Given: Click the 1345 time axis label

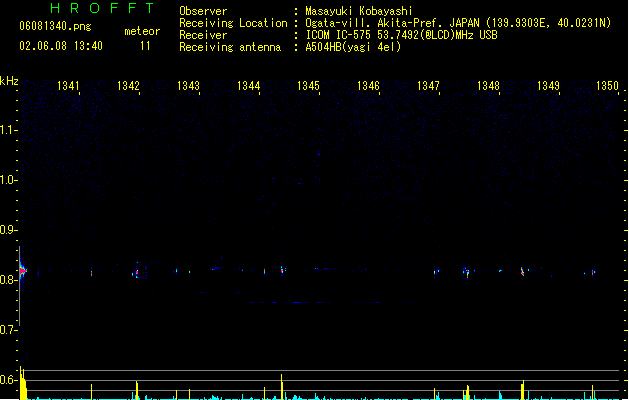Looking at the screenshot, I should pyautogui.click(x=308, y=86).
